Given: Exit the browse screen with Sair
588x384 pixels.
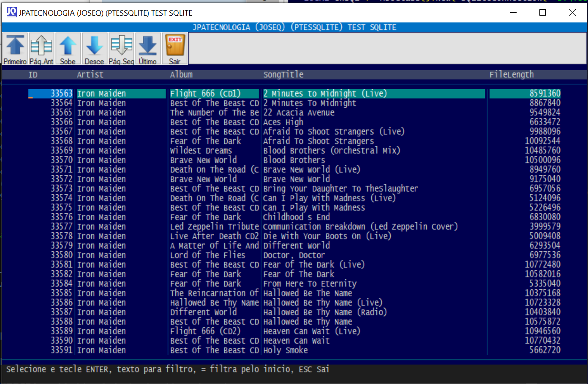Looking at the screenshot, I should (174, 49).
